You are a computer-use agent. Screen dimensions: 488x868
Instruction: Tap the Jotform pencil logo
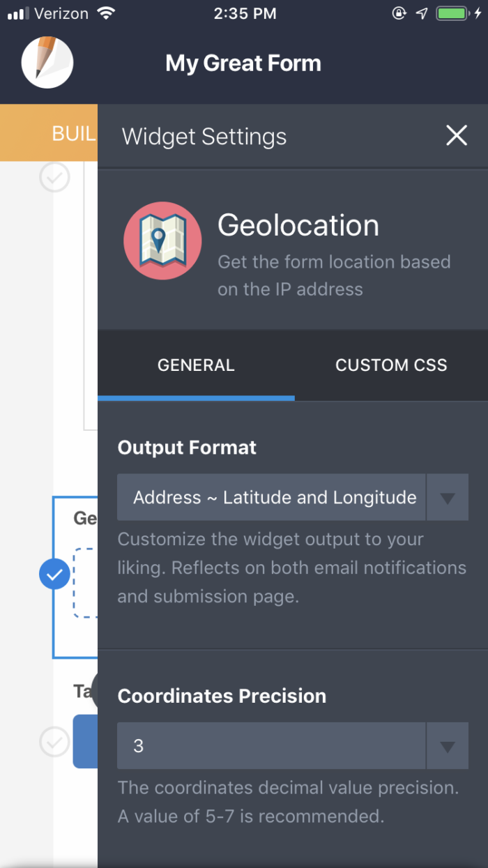click(47, 62)
